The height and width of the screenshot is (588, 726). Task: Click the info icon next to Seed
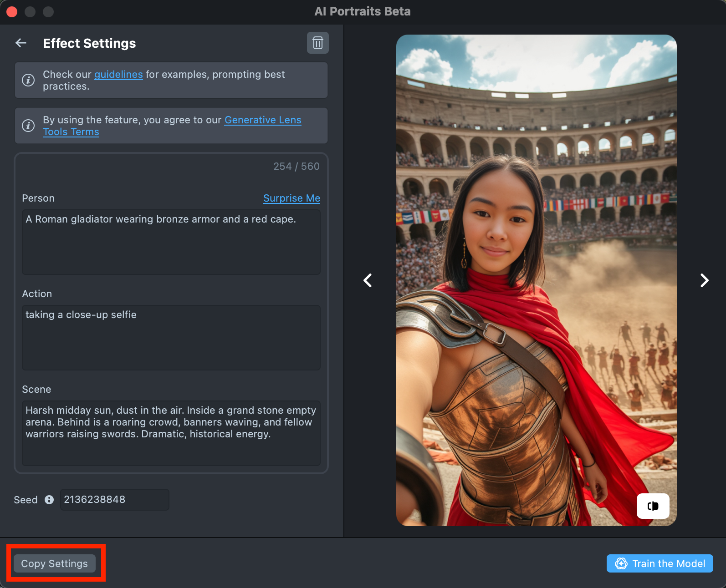49,500
